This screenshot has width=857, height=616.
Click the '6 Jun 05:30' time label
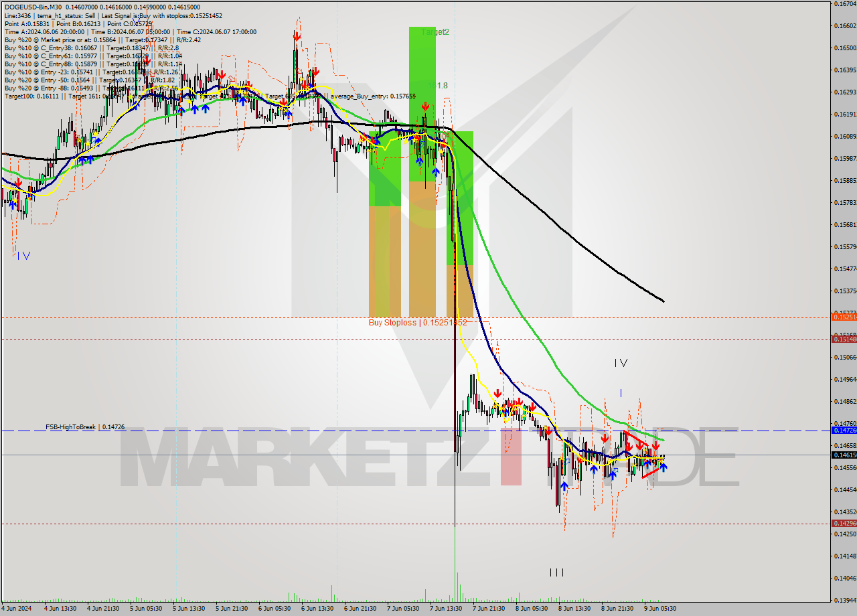pos(274,609)
